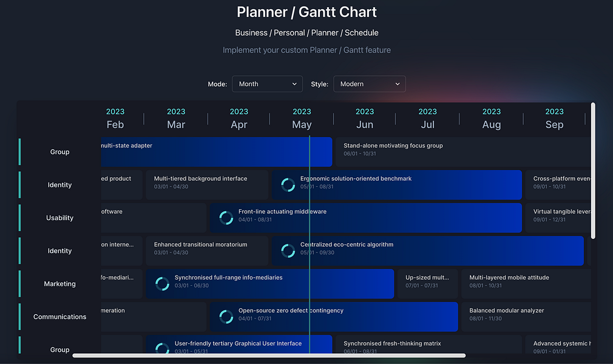Click the 2023 Aug column header

(x=492, y=118)
